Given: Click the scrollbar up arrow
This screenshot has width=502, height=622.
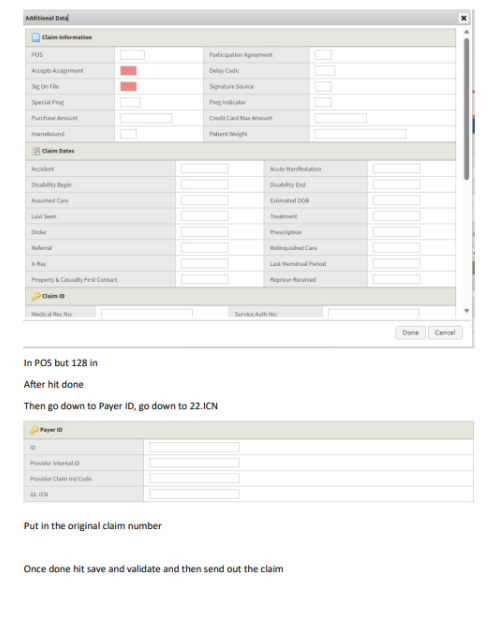Looking at the screenshot, I should coord(467,32).
